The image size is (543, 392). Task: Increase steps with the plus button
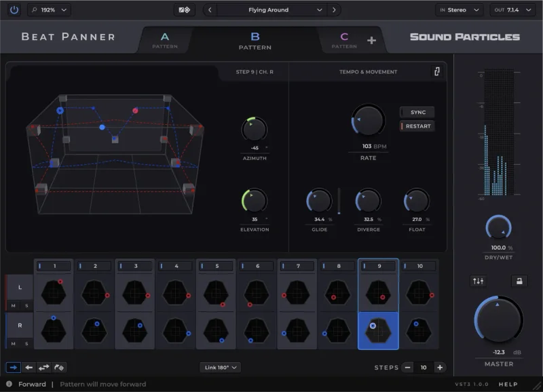tap(440, 368)
